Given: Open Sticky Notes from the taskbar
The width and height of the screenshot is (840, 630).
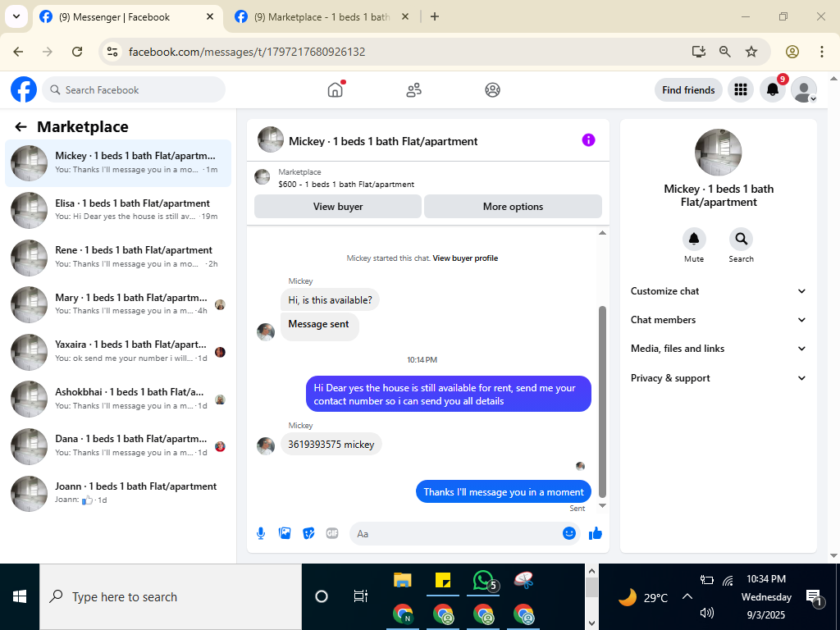Looking at the screenshot, I should click(x=442, y=580).
